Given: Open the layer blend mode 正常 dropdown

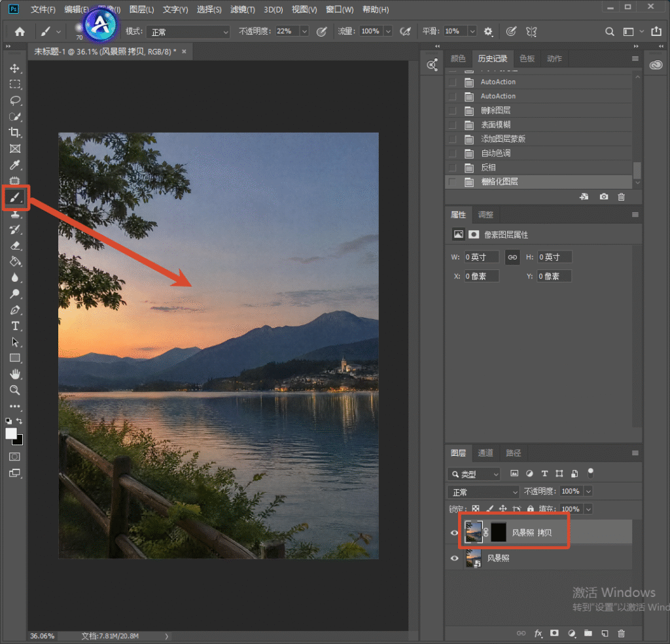Looking at the screenshot, I should point(484,492).
